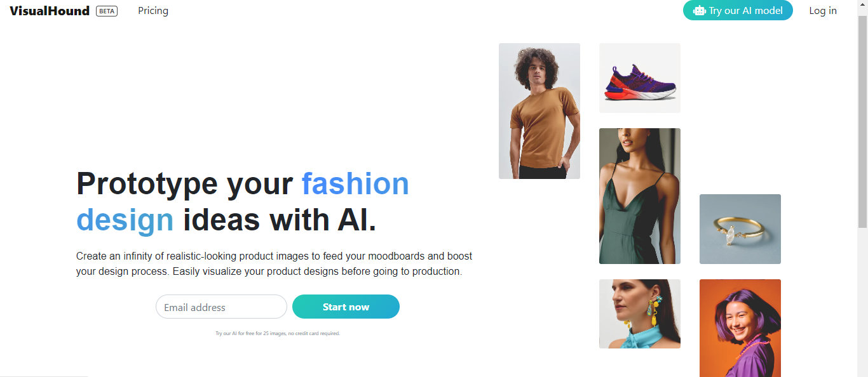Click the Start now button
Image resolution: width=868 pixels, height=377 pixels.
[346, 307]
